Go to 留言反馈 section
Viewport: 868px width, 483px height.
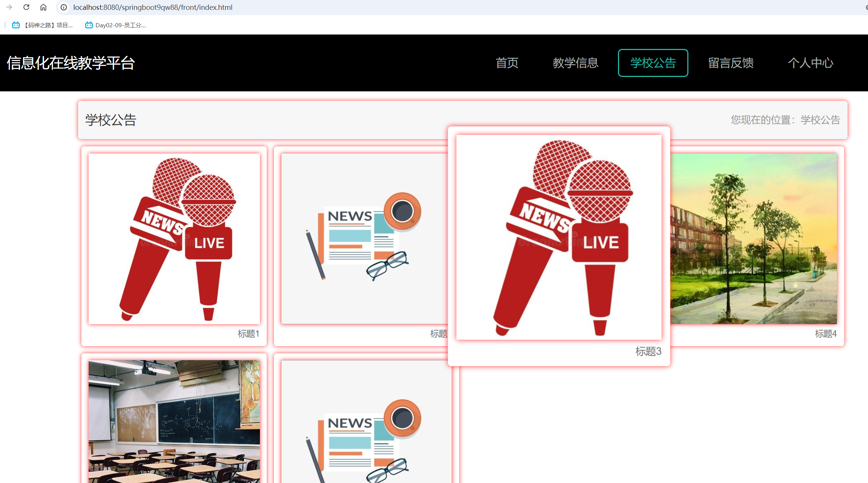(730, 63)
